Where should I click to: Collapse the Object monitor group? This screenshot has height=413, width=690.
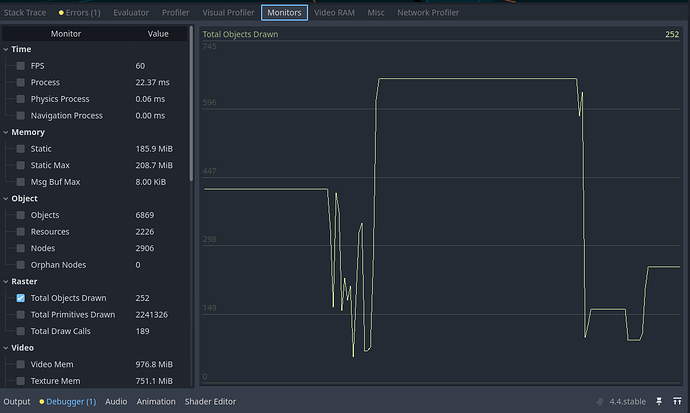[6, 199]
